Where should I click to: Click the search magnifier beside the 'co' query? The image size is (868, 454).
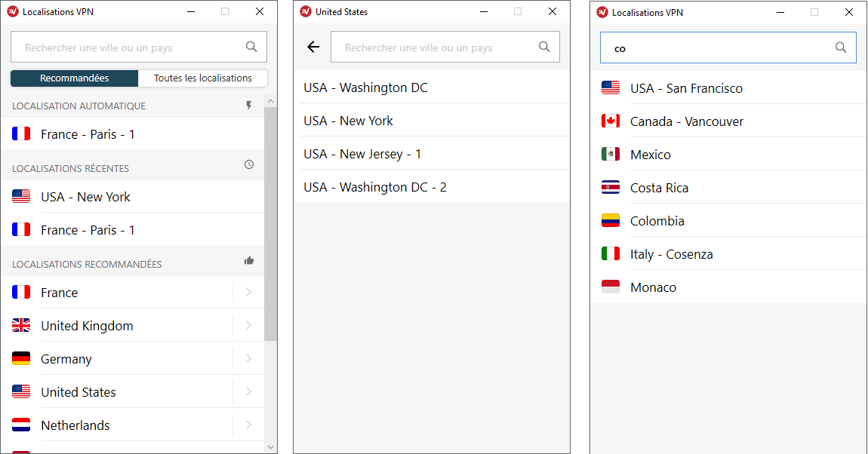click(x=841, y=48)
